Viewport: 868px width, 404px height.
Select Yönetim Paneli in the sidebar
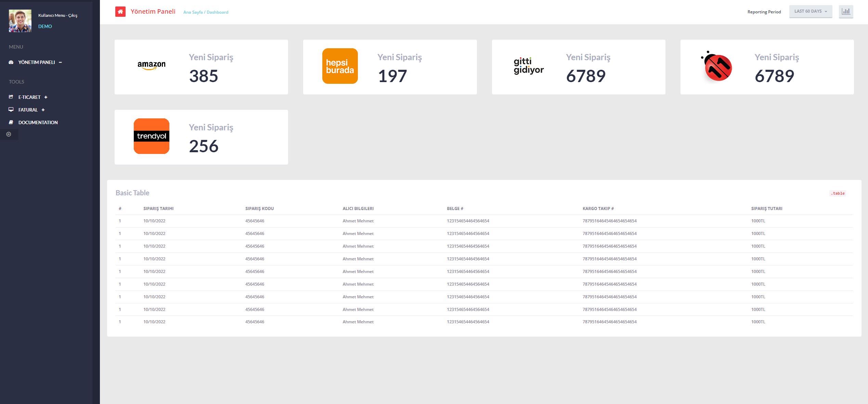tap(36, 62)
